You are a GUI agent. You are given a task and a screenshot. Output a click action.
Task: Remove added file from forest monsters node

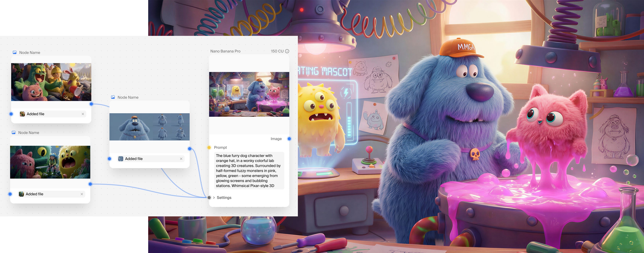click(82, 194)
